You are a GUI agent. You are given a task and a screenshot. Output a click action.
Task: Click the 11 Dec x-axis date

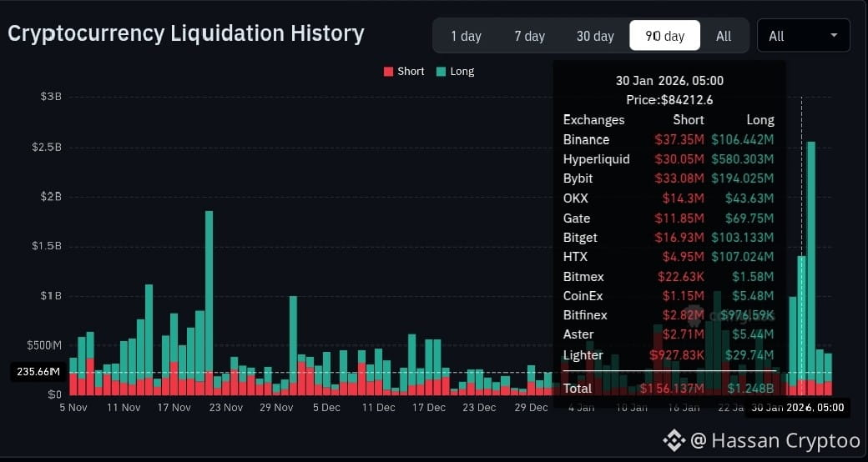(379, 407)
